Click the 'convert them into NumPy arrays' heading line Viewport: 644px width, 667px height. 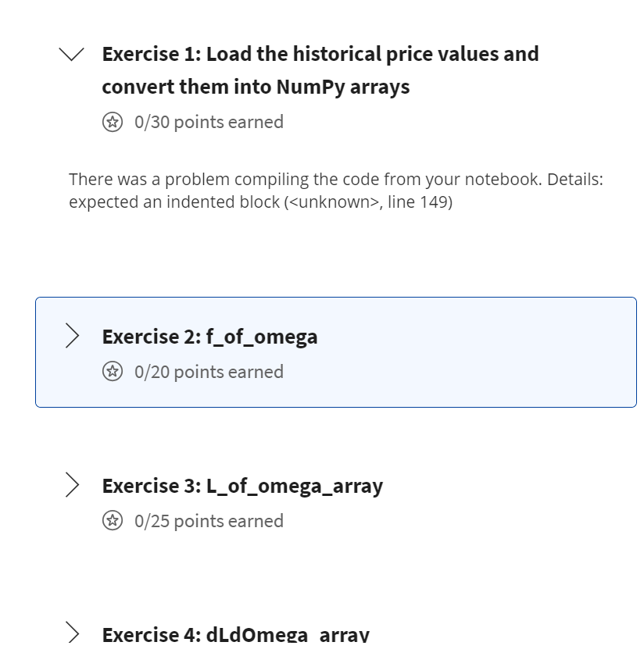pos(256,87)
